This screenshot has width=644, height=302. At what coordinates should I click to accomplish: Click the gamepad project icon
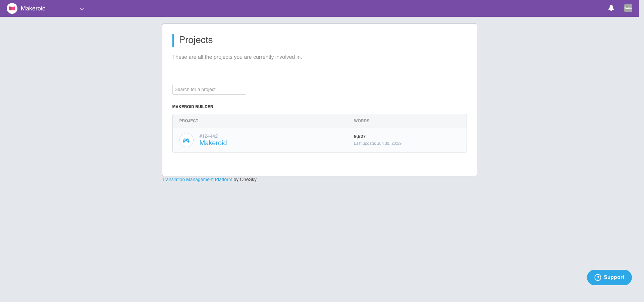[186, 140]
